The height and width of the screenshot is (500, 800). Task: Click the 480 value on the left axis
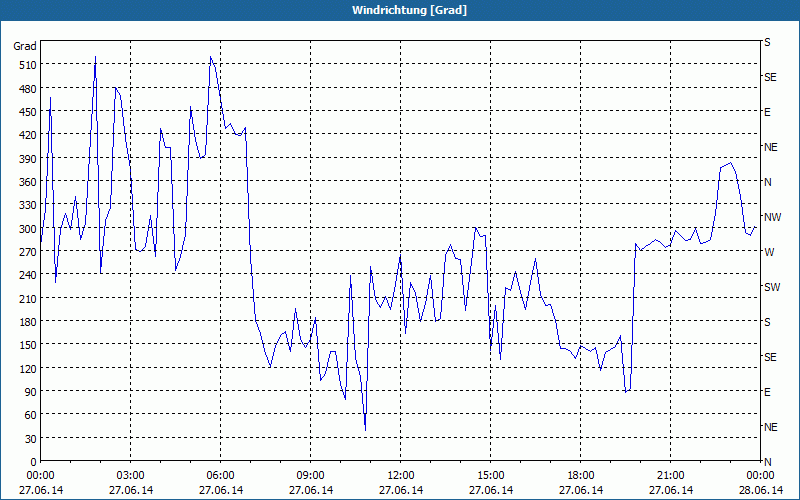(x=28, y=89)
